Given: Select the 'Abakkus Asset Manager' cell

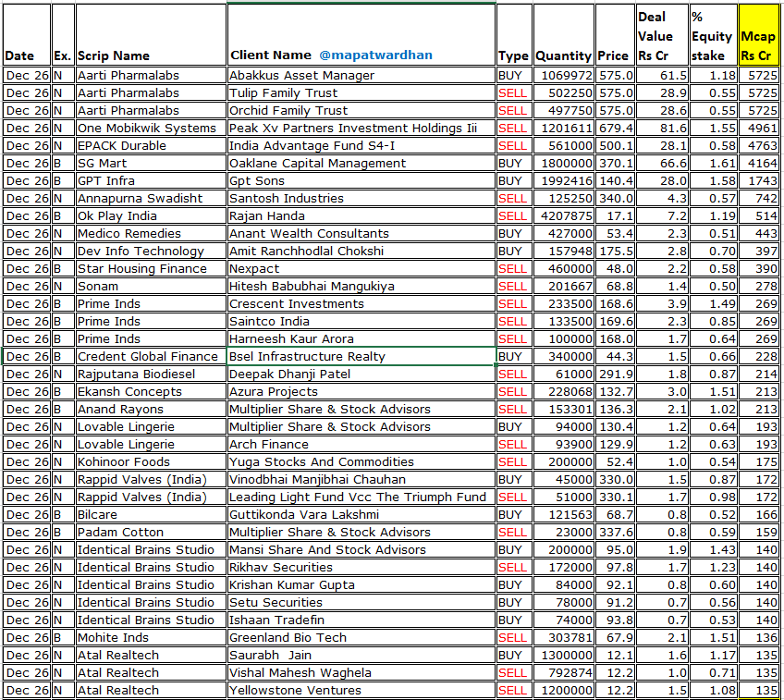Looking at the screenshot, I should [x=361, y=75].
